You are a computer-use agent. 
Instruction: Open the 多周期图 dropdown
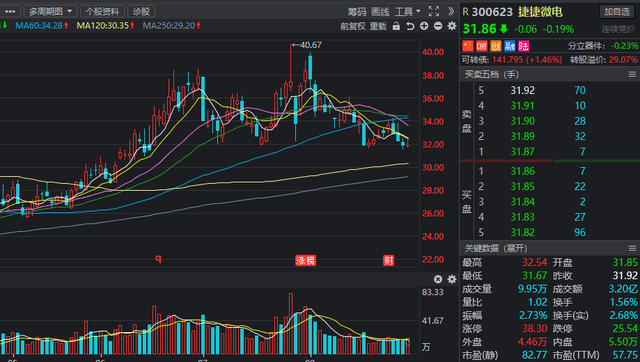(50, 11)
